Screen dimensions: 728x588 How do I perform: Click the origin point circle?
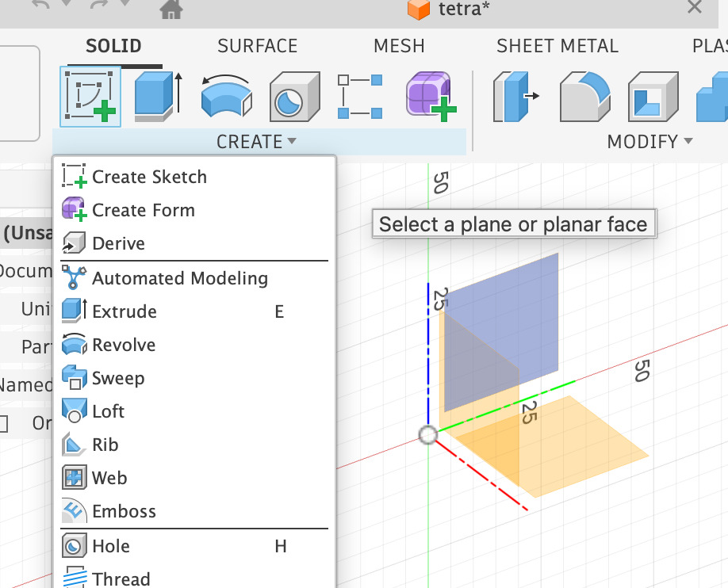[x=427, y=435]
